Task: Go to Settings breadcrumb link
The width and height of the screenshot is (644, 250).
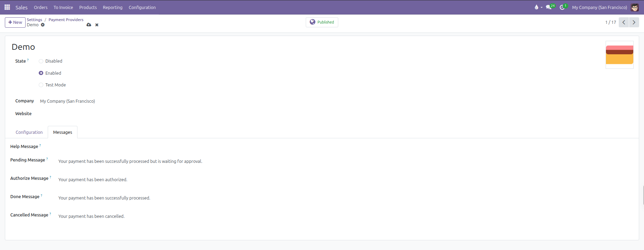Action: point(34,20)
